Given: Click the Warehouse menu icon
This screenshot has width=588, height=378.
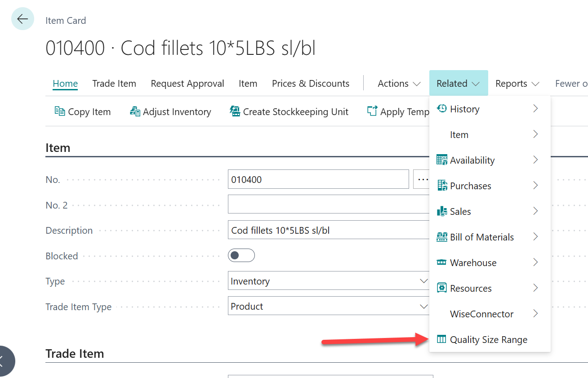Looking at the screenshot, I should [442, 262].
